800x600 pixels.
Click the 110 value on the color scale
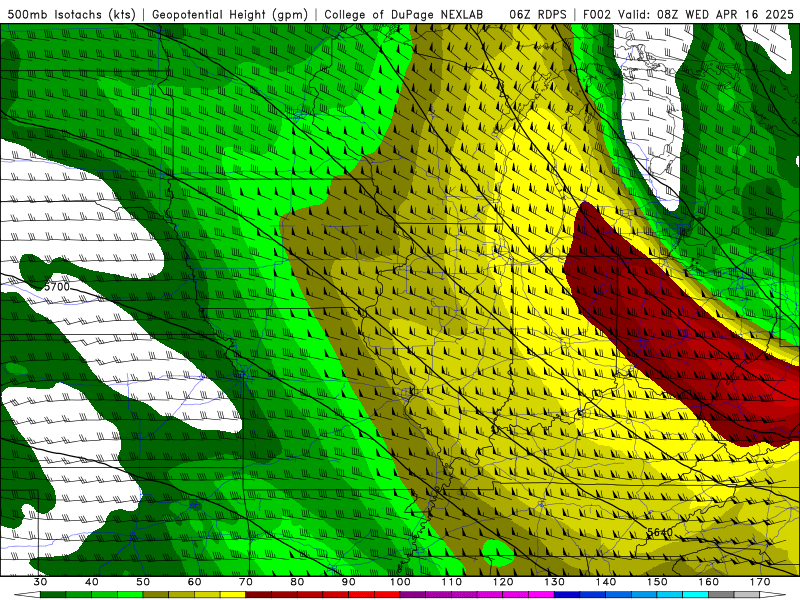tap(452, 582)
